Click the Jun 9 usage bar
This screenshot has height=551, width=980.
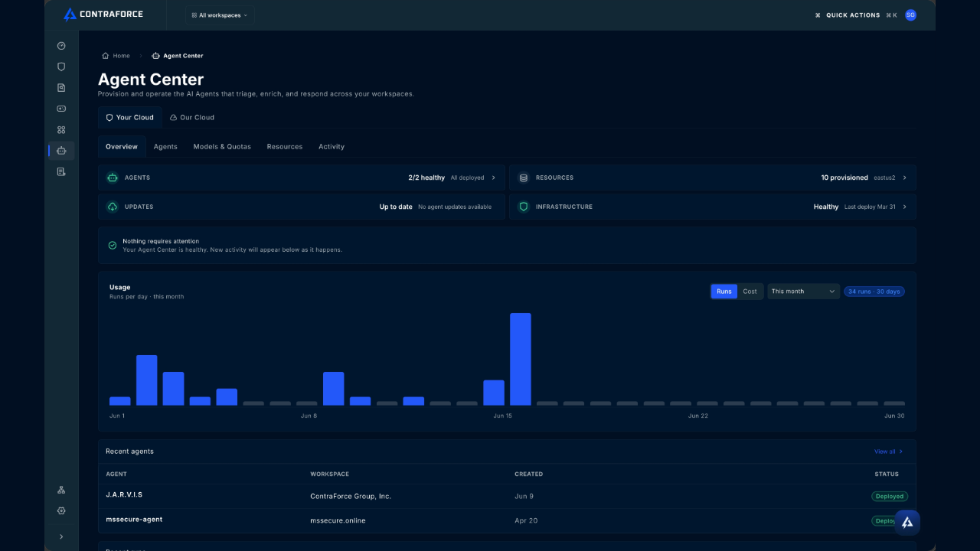(x=334, y=389)
